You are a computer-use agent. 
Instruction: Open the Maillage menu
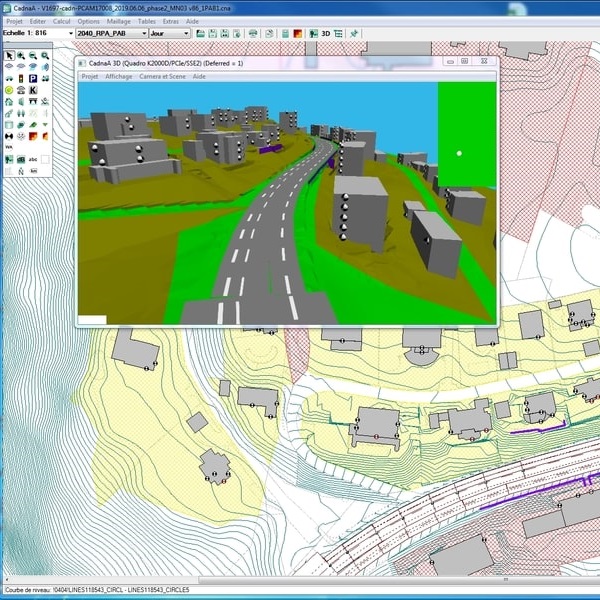[x=118, y=21]
